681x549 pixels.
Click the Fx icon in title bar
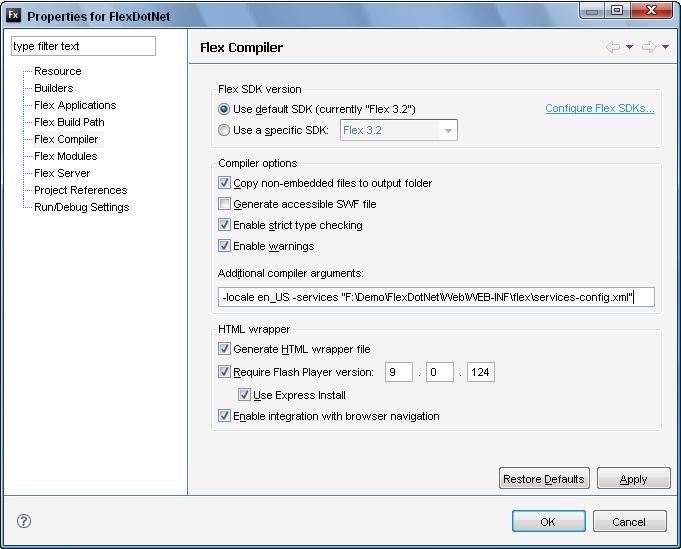(x=14, y=16)
